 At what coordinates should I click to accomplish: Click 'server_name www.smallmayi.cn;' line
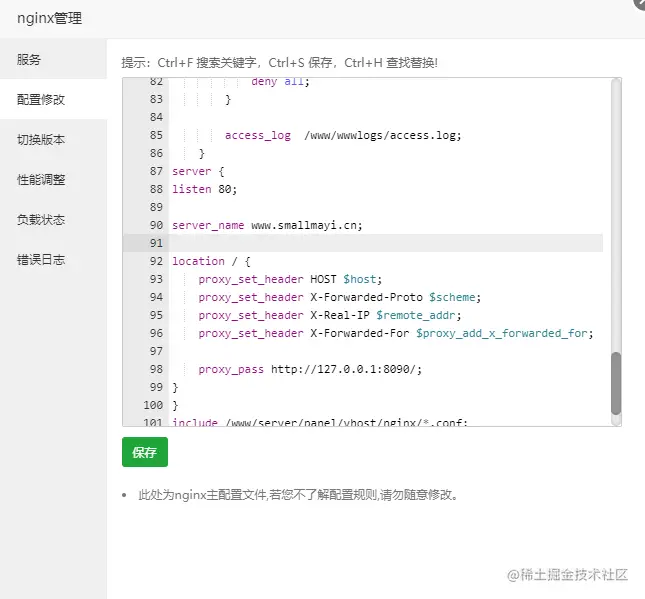point(267,225)
